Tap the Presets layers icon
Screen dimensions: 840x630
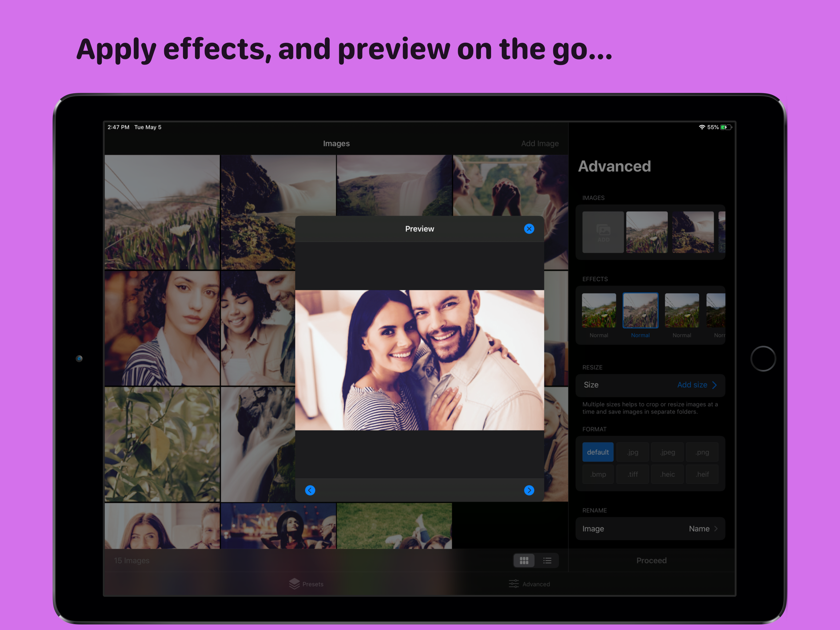294,584
